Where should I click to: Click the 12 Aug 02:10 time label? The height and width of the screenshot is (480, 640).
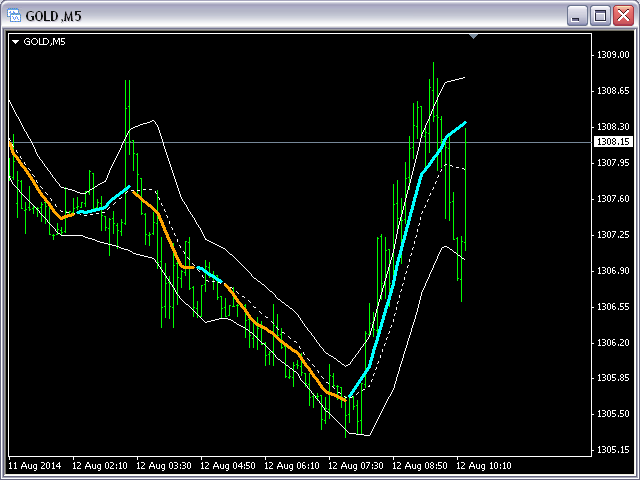point(100,466)
